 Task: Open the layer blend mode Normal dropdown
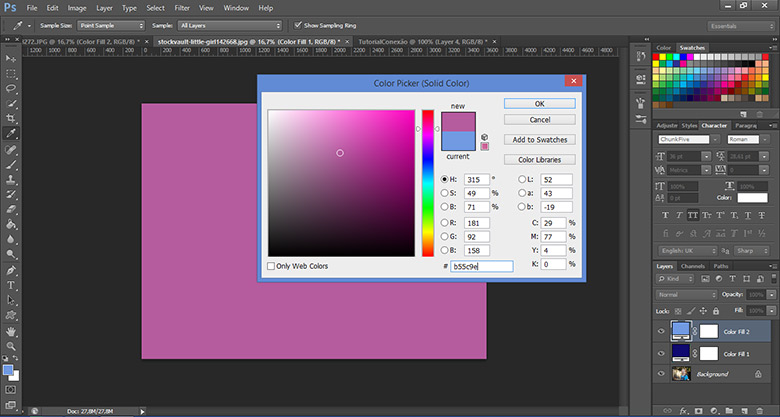point(685,296)
